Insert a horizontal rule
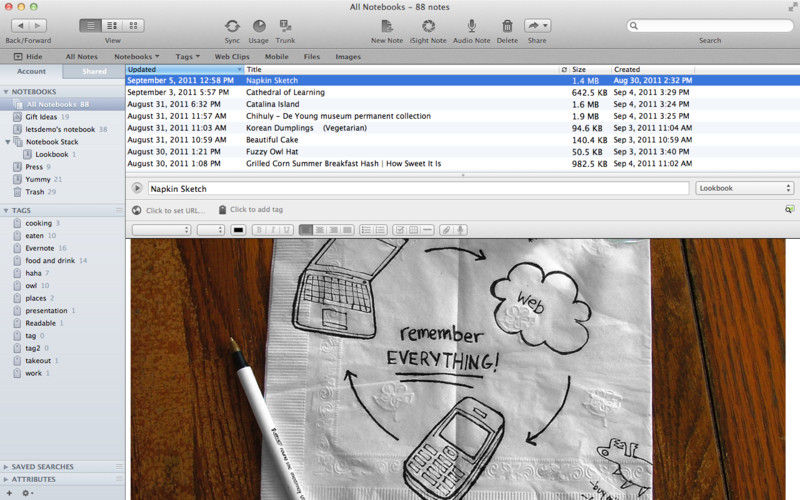 pos(428,230)
